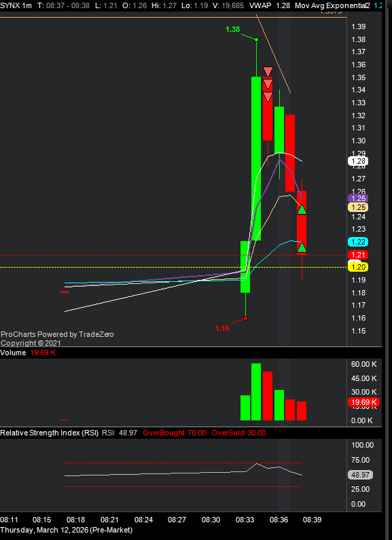Select the purple 1.25 price tag
Image resolution: width=392 pixels, height=540 pixels.
pos(358,198)
